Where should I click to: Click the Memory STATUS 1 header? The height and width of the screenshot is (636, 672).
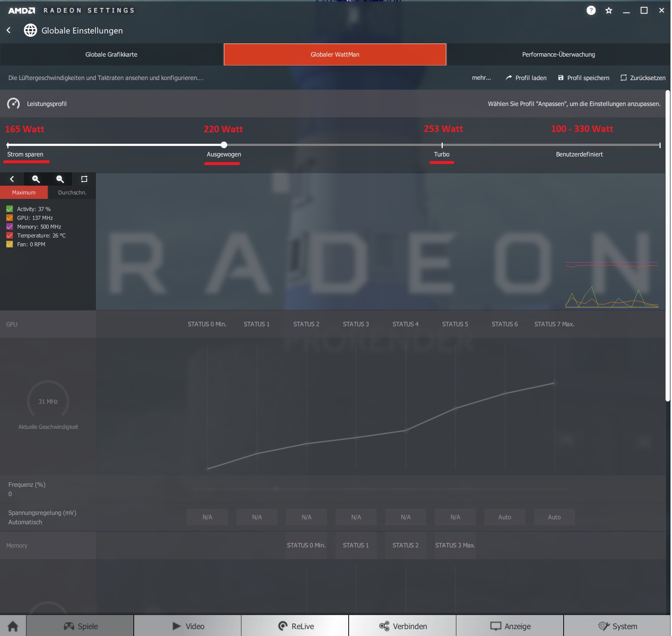click(x=356, y=546)
